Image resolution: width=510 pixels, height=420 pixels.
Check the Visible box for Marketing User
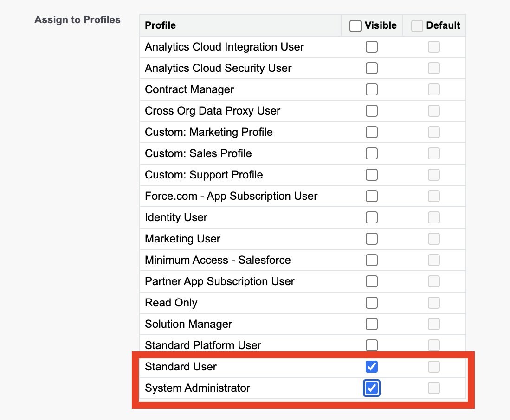tap(372, 239)
